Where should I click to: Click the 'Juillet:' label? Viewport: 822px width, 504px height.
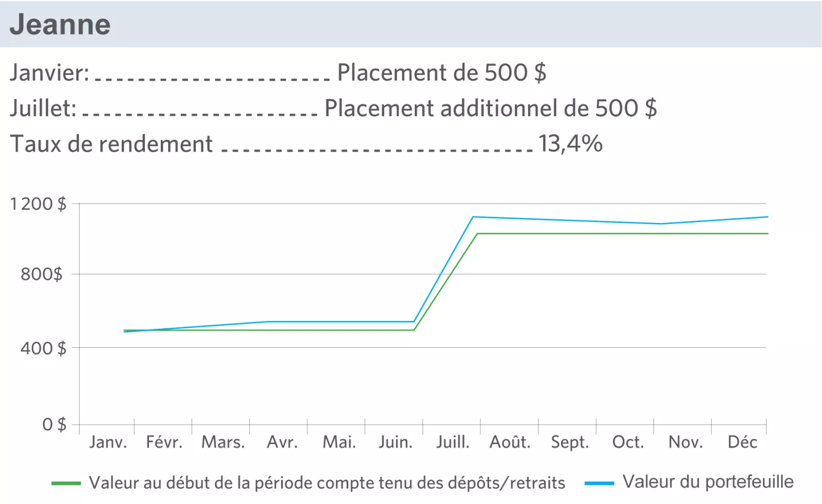coord(43,108)
